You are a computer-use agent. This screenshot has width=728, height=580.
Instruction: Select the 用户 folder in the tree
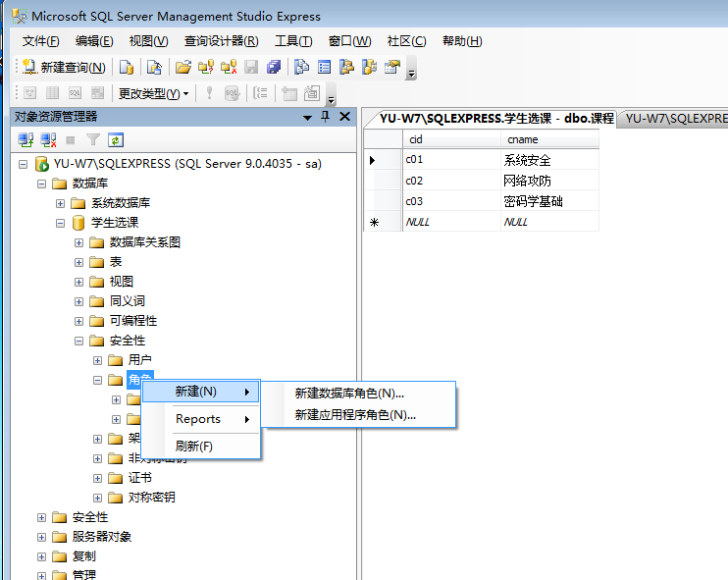[x=139, y=360]
